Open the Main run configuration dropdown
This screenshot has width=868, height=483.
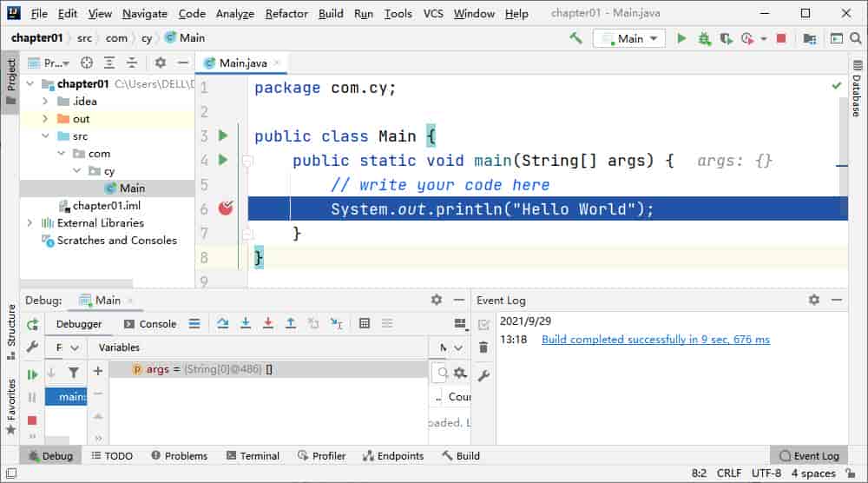coord(629,38)
